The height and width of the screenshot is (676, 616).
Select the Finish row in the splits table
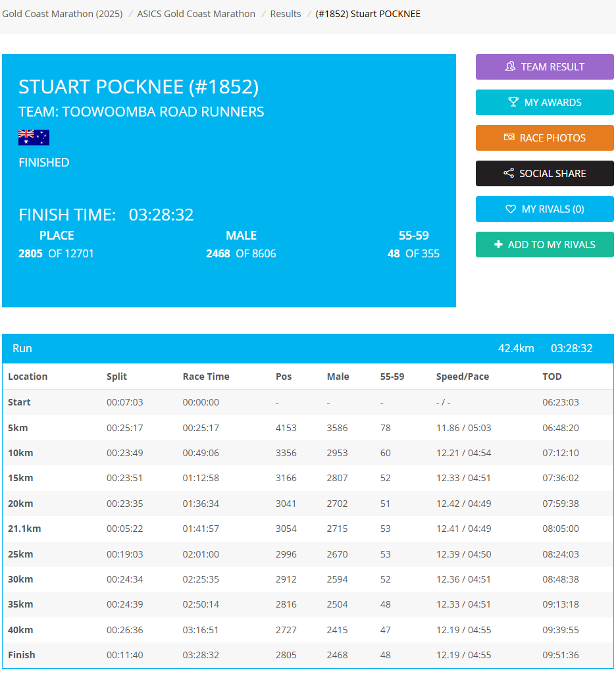(x=308, y=655)
